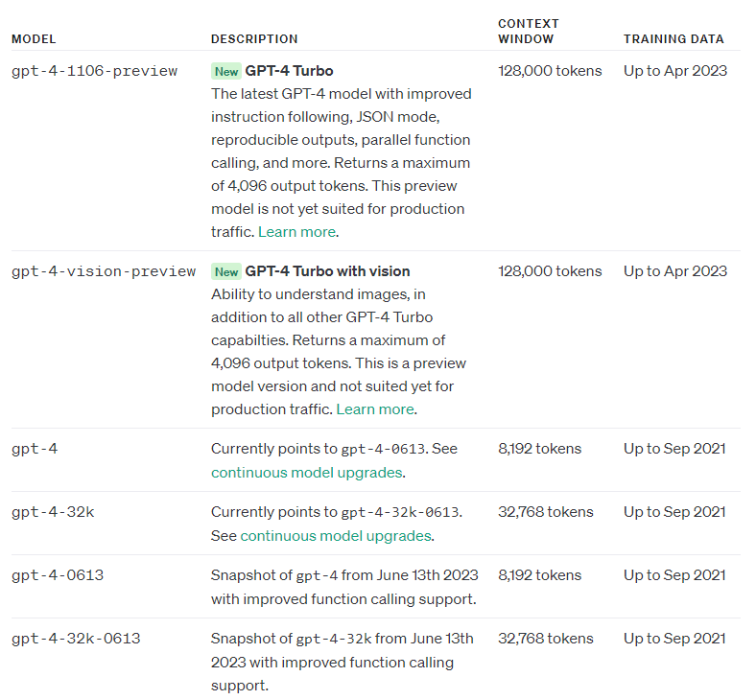The height and width of the screenshot is (700, 756).
Task: Click inline code gpt-4-0613 in gpt-4 description
Action: click(384, 449)
